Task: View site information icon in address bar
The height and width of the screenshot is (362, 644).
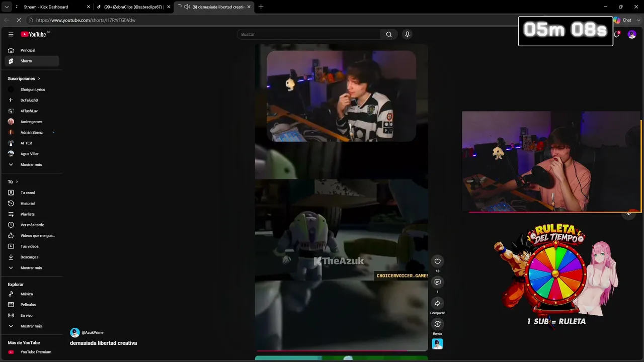Action: pos(31,20)
